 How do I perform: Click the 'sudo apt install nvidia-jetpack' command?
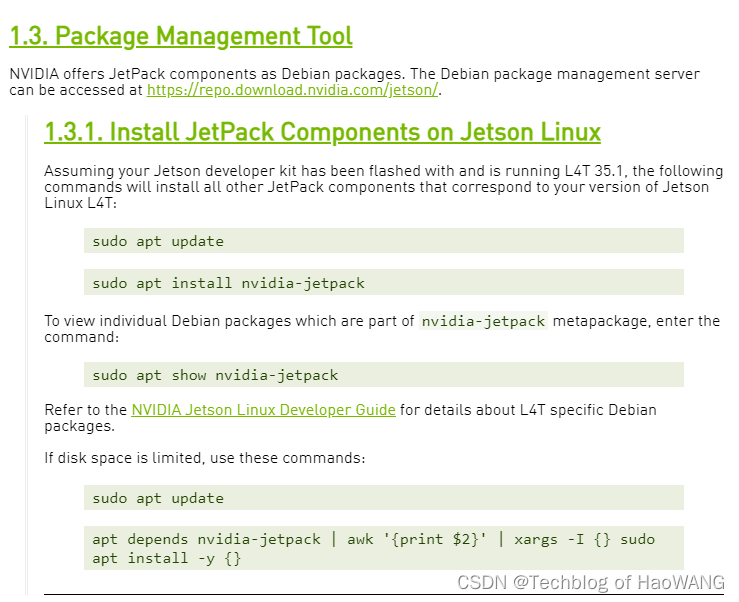384,282
